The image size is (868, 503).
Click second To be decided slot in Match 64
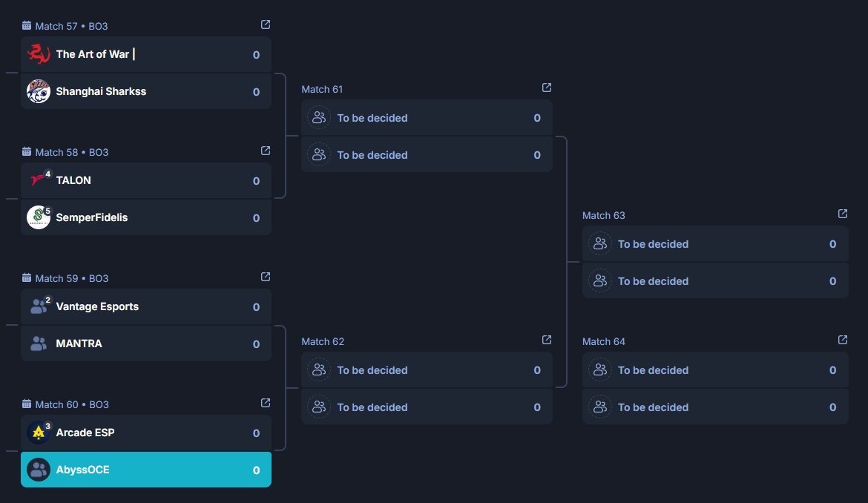click(x=715, y=407)
